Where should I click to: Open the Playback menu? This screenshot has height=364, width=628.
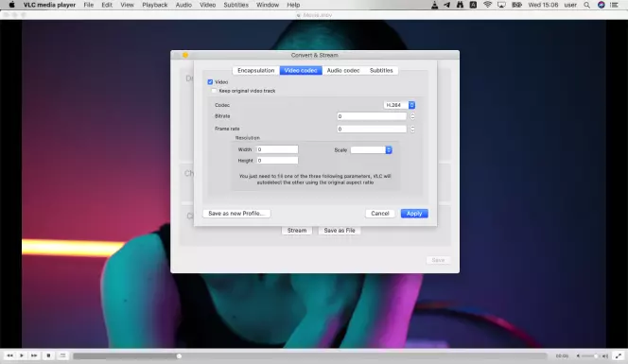tap(154, 5)
